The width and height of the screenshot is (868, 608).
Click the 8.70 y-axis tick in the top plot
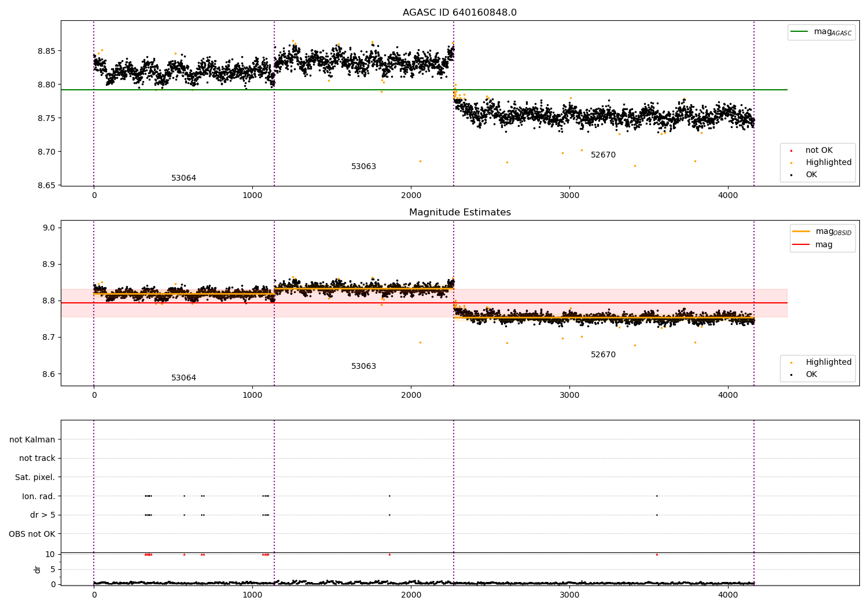(46, 152)
